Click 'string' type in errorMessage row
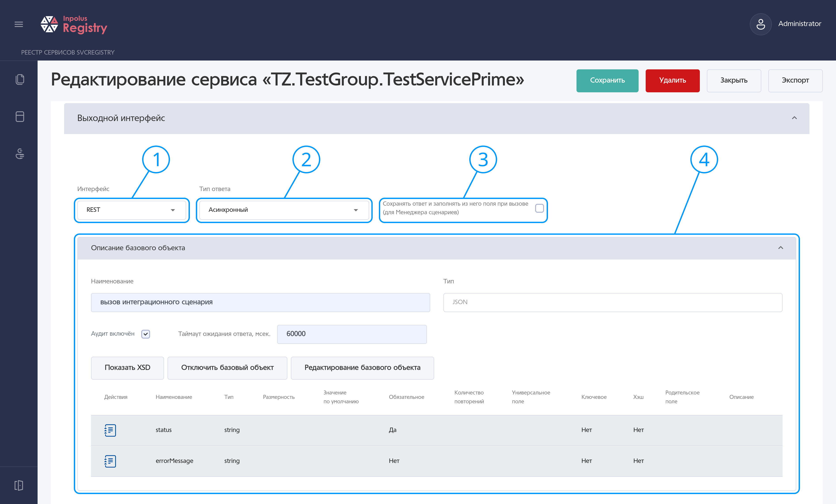 232,461
